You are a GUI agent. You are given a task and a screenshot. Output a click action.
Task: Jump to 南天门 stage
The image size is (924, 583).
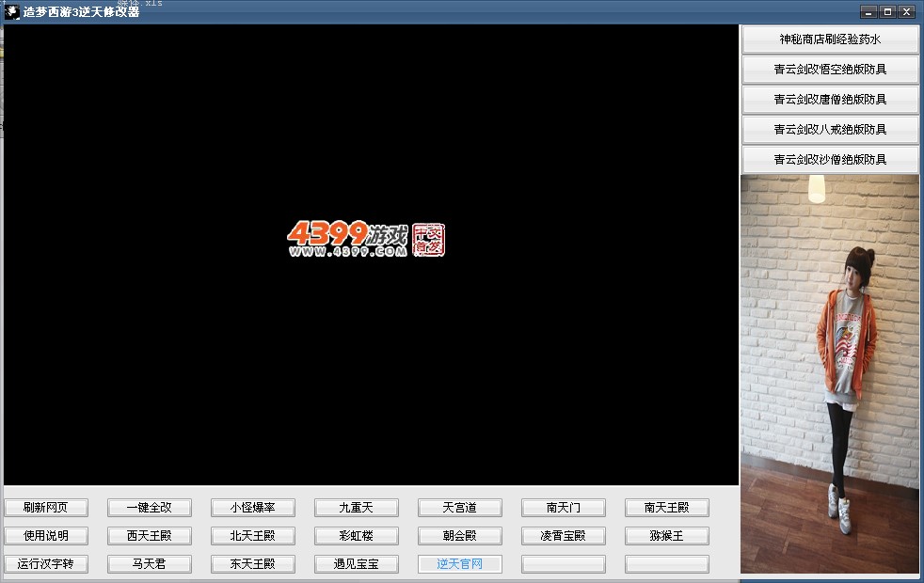pyautogui.click(x=564, y=508)
